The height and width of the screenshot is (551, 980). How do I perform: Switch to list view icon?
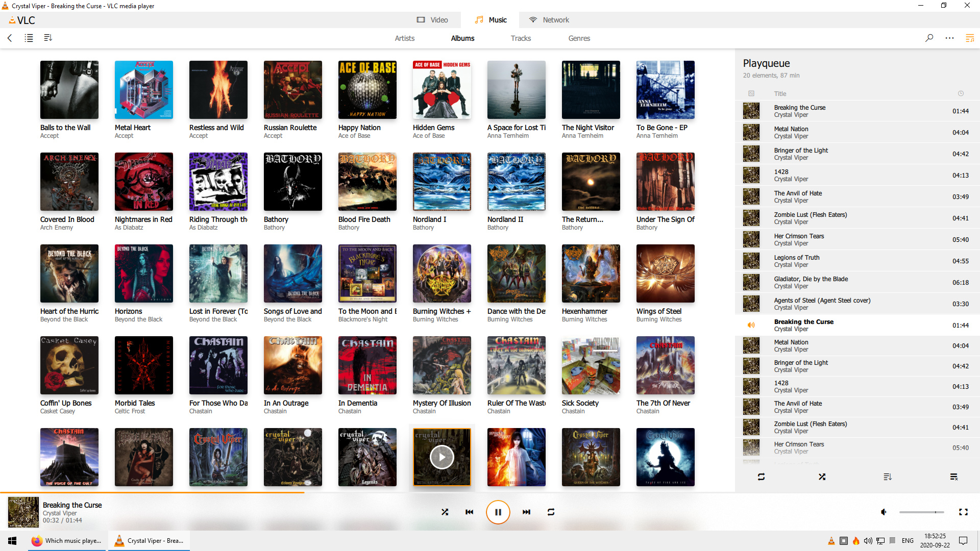point(29,38)
